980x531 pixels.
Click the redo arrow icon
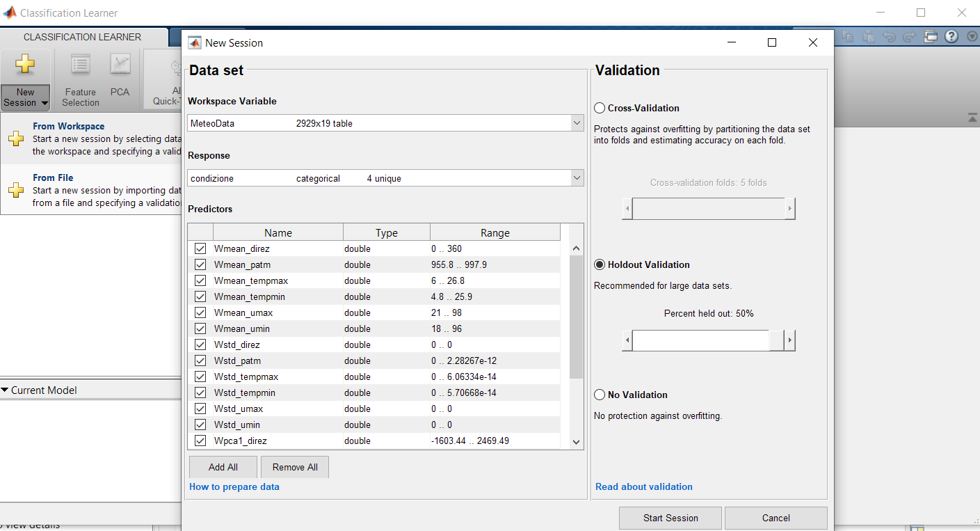click(909, 37)
